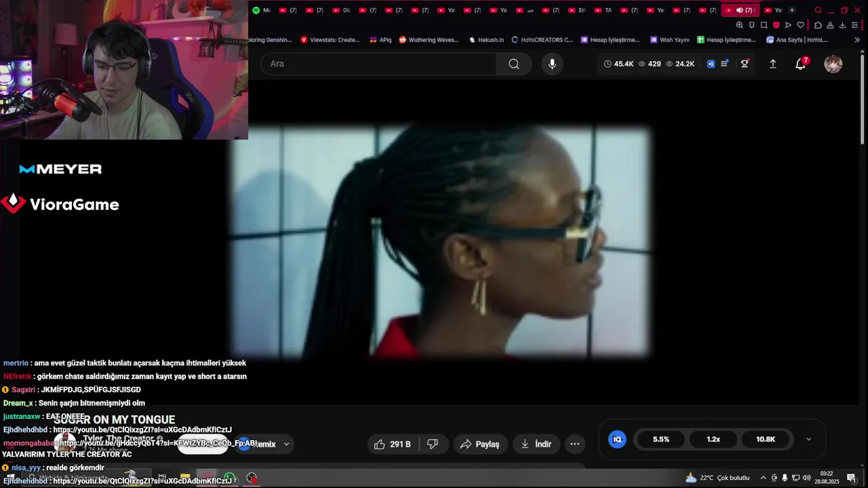Bookmark page with the heart icon
The height and width of the screenshot is (488, 868).
(x=800, y=25)
